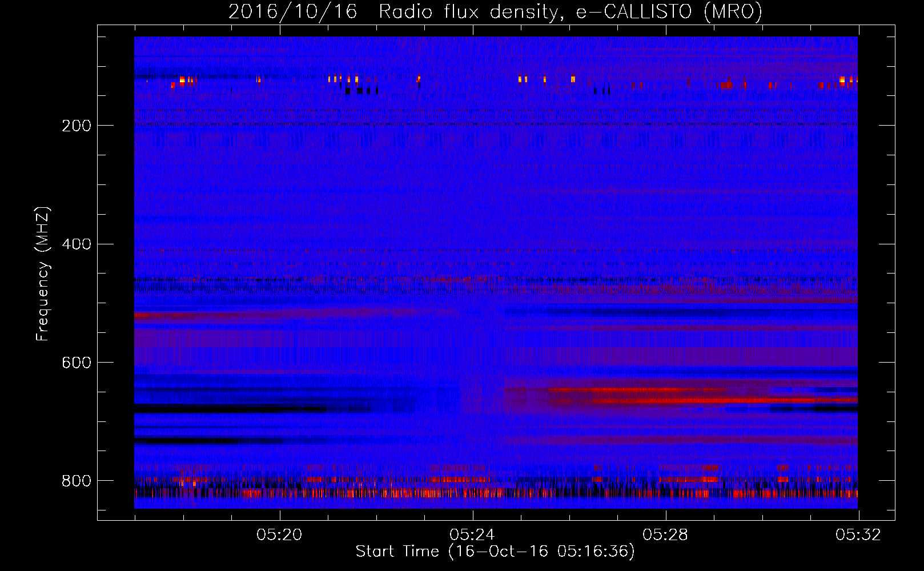924x571 pixels.
Task: Click the "05:20" time tick label
Action: (279, 535)
